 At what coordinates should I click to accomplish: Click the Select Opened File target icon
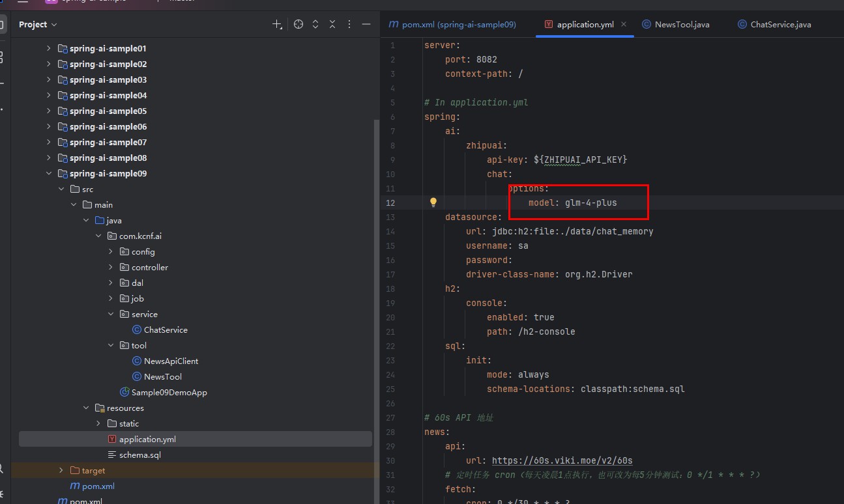coord(298,24)
